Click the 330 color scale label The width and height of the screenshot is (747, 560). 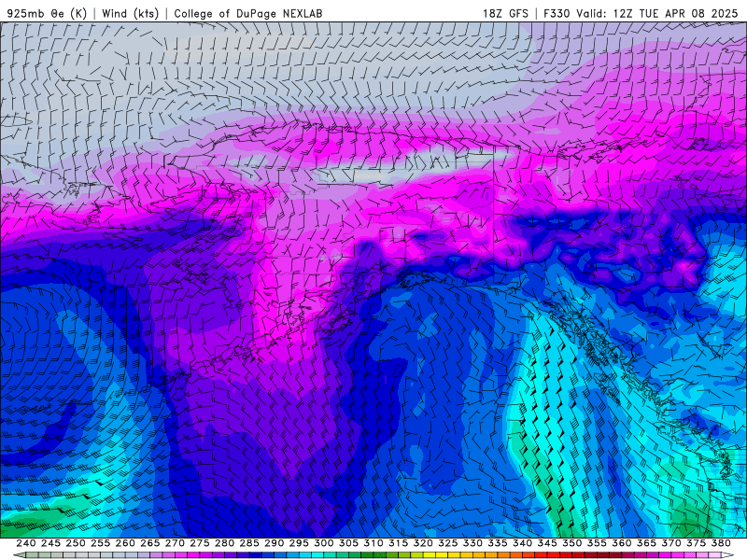pos(472,543)
